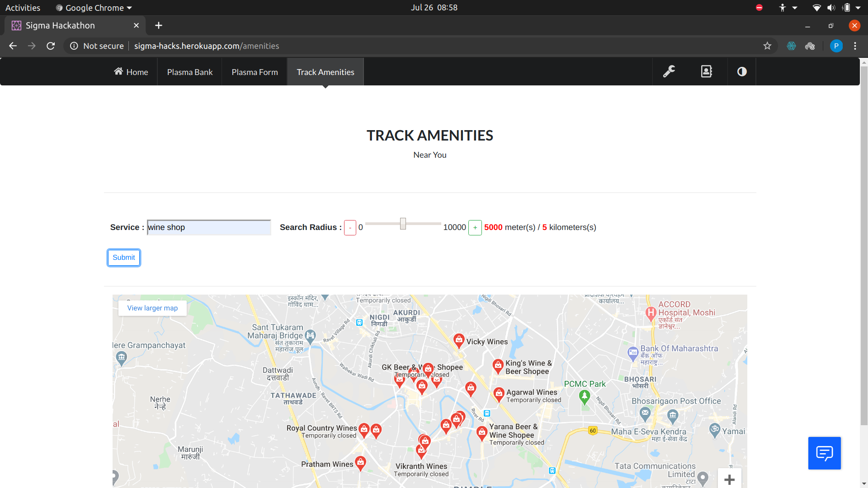Screen dimensions: 868x488
Task: Open Chrome three-dot menu
Action: click(x=855, y=46)
